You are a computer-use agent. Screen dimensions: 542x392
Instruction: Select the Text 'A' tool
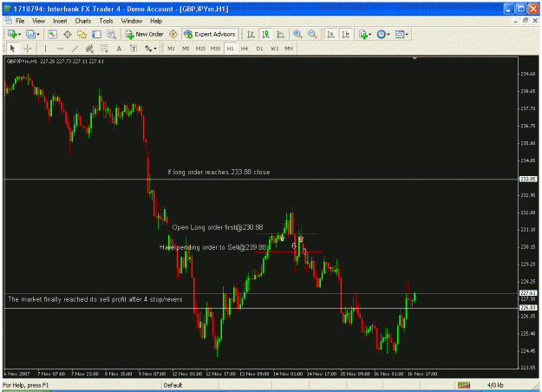point(119,49)
